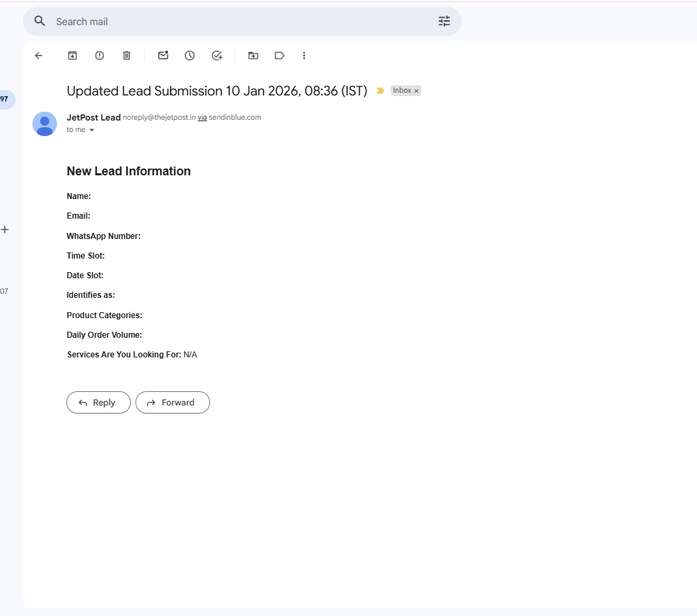This screenshot has width=697, height=616.
Task: Click the 'Date Slot:' label
Action: (x=85, y=276)
